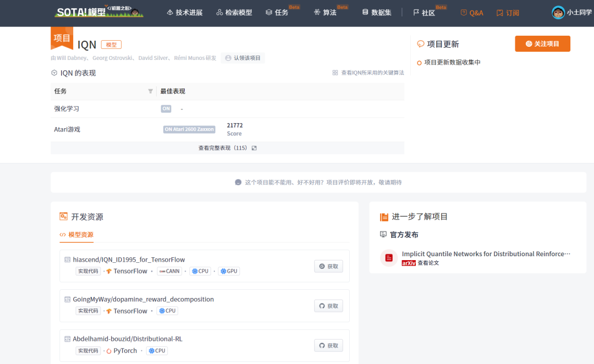Click the 进一步了解项目 section icon
The image size is (594, 364).
[384, 217]
